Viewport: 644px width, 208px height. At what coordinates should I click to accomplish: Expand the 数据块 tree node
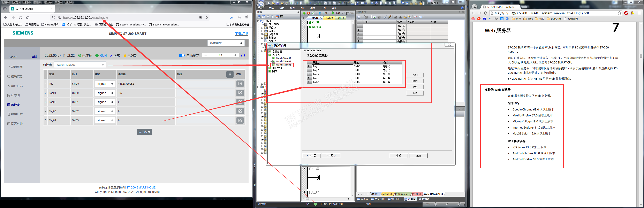pos(262,38)
